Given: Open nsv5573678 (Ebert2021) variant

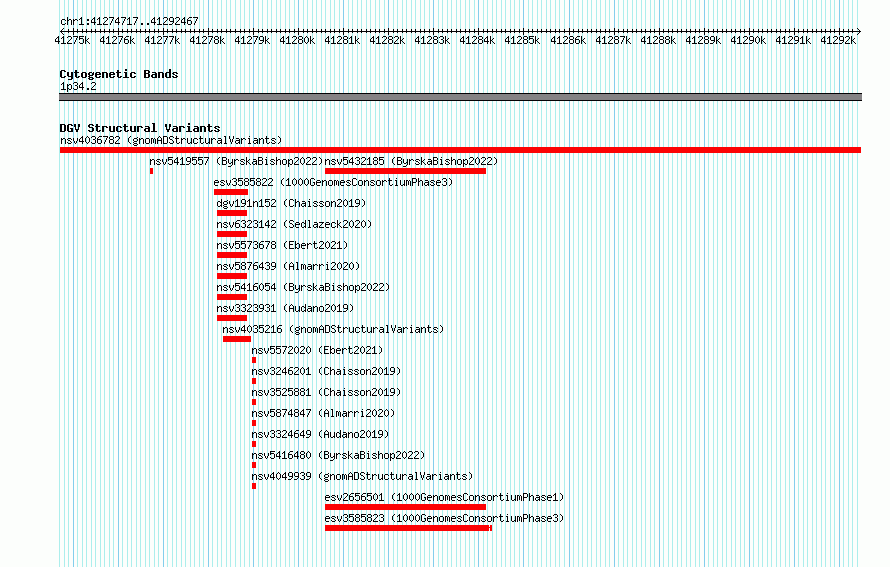Looking at the screenshot, I should pos(282,245).
